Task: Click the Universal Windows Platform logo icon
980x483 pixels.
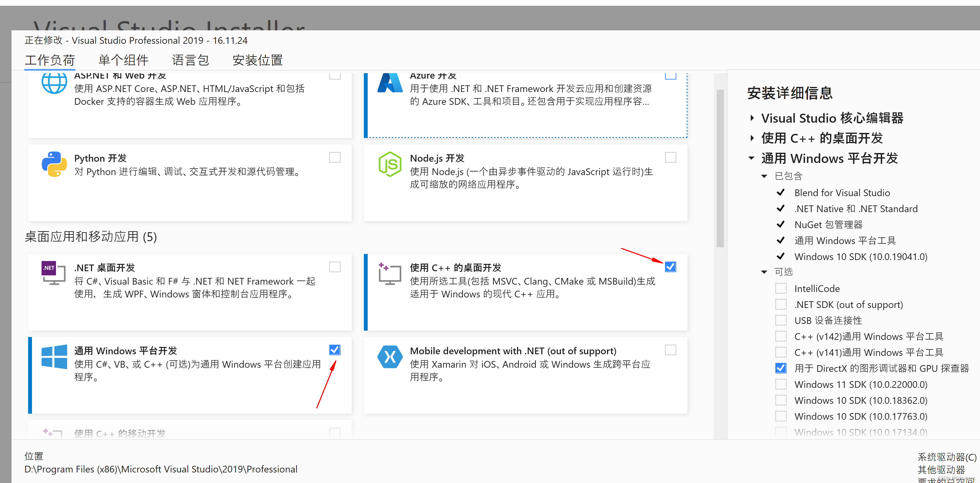Action: pyautogui.click(x=54, y=357)
